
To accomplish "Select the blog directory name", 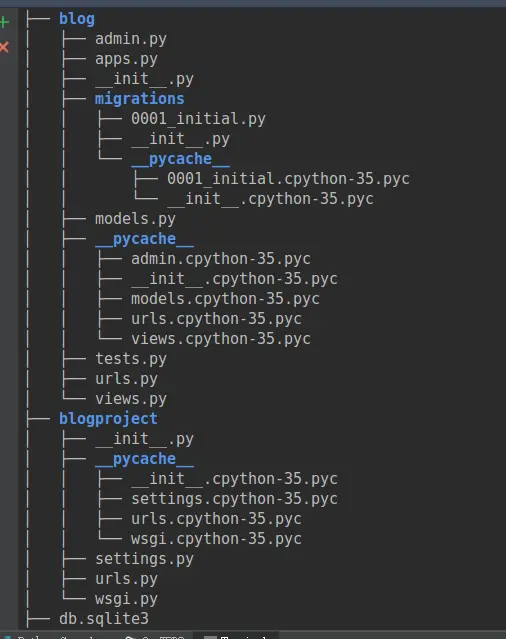I will [77, 19].
